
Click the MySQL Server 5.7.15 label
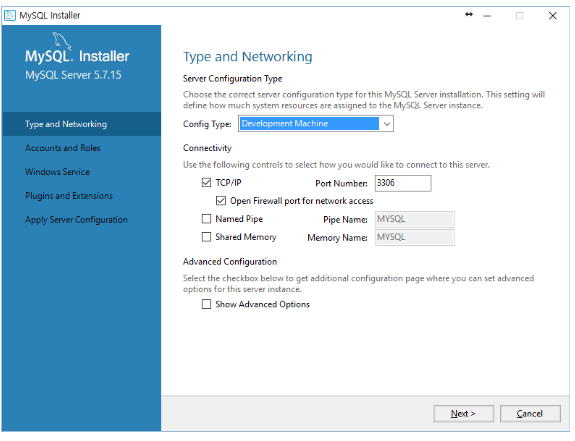tap(73, 75)
